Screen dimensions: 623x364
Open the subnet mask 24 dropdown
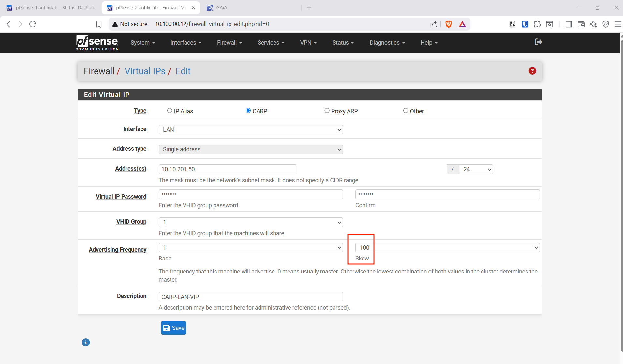pyautogui.click(x=476, y=169)
